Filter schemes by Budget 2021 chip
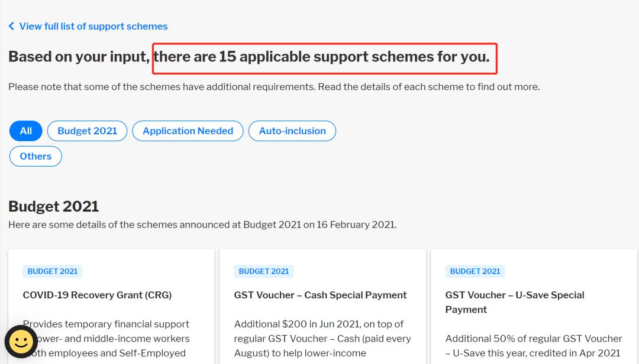The image size is (639, 364). (88, 131)
